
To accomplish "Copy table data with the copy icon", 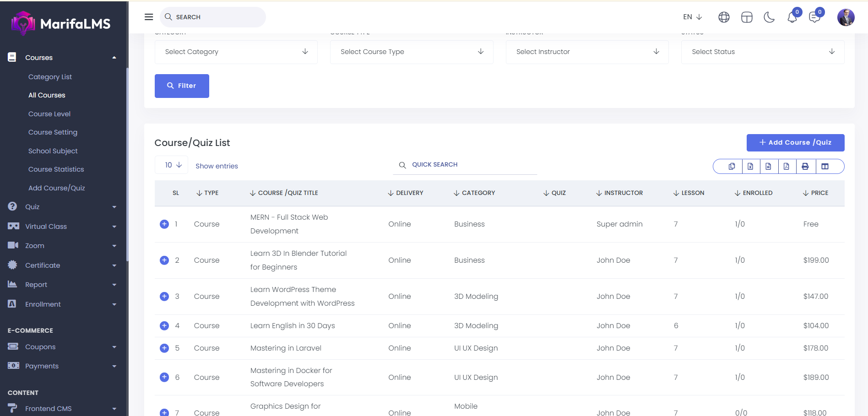I will point(732,167).
